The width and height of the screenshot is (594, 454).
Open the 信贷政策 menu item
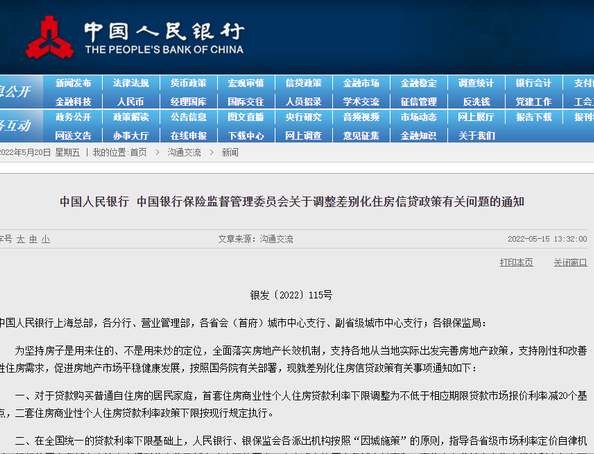point(303,83)
